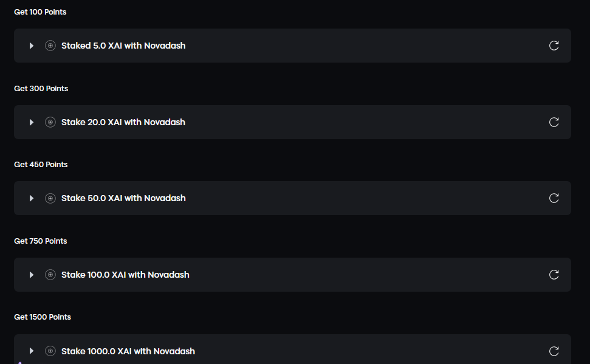Refresh the Staked 5.0 XAI task
The image size is (590, 364).
click(554, 46)
